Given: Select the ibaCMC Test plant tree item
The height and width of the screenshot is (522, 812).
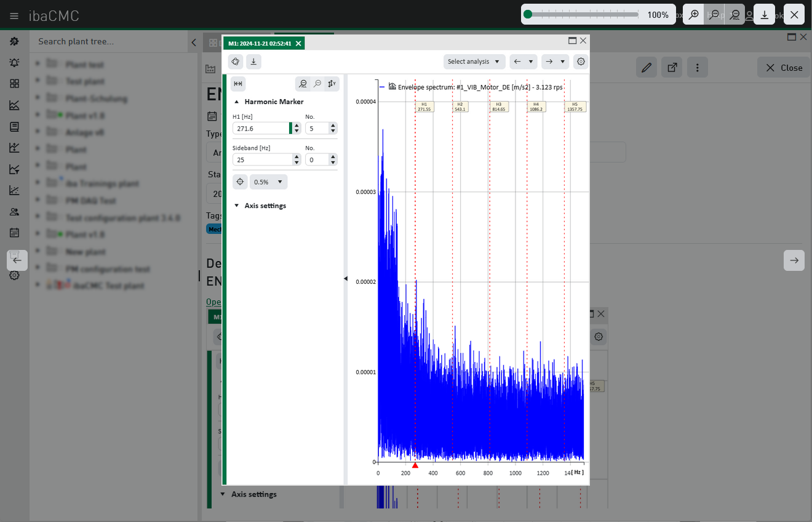Looking at the screenshot, I should pos(109,286).
